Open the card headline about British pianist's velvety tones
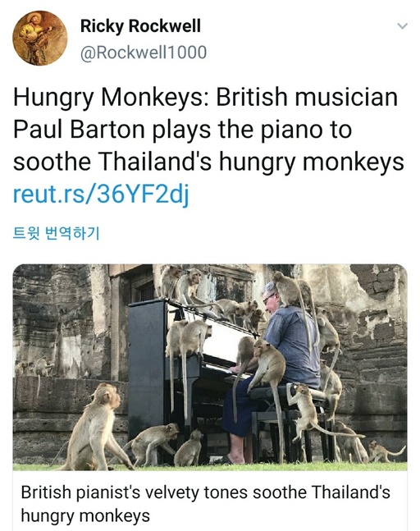420x531 pixels. pos(205,504)
